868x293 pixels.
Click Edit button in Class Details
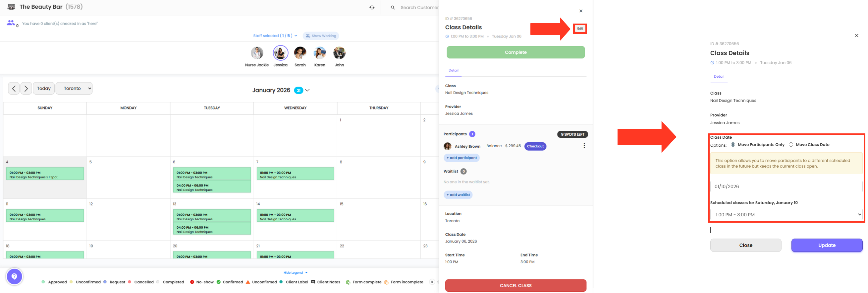580,29
